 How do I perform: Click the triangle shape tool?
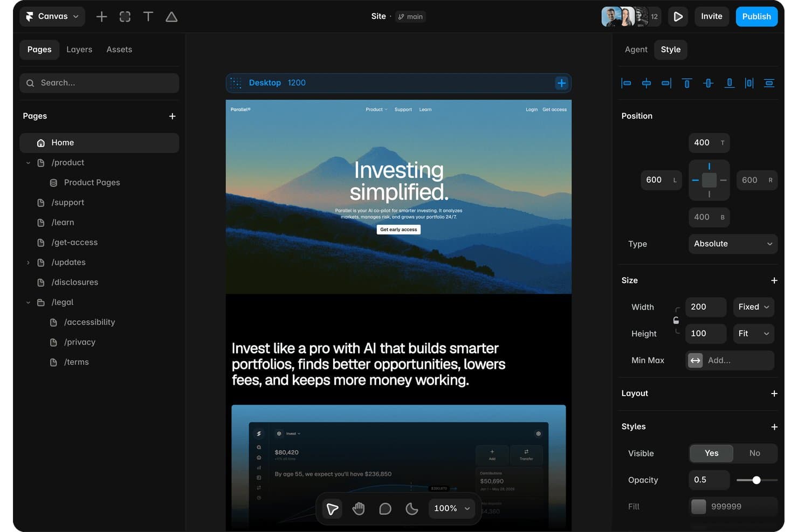pos(171,17)
